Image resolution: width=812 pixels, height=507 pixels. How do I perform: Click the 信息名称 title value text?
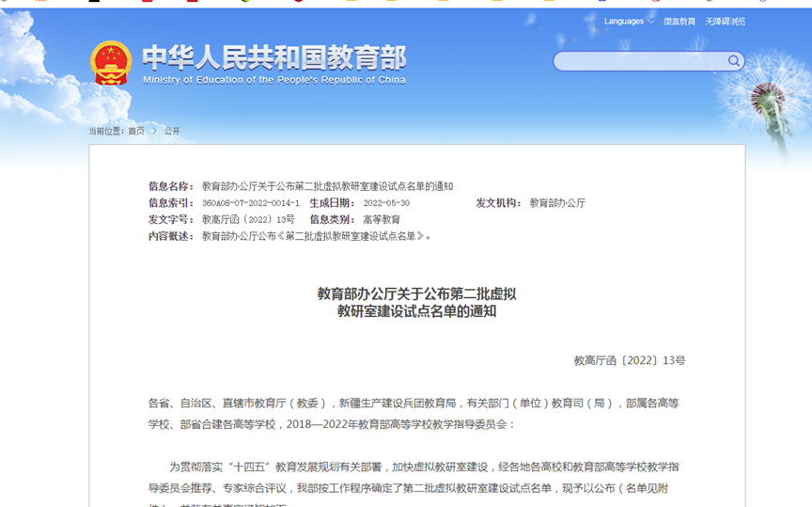[327, 186]
